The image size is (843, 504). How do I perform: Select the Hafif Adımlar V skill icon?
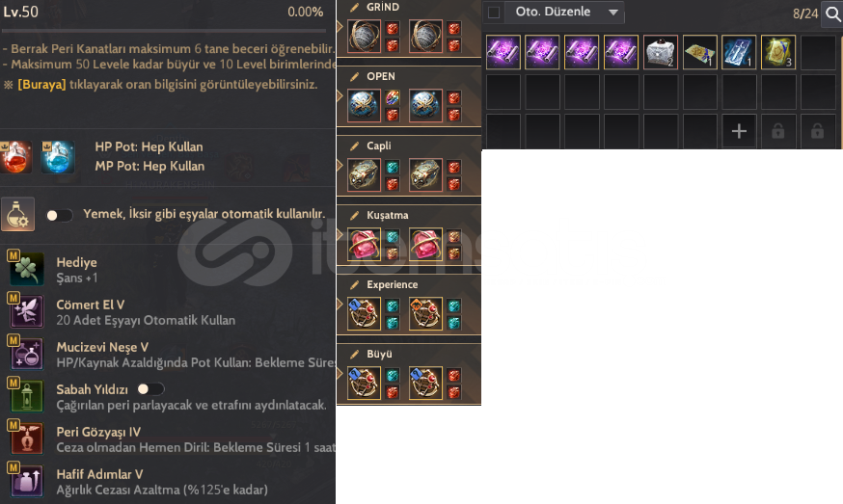(26, 482)
